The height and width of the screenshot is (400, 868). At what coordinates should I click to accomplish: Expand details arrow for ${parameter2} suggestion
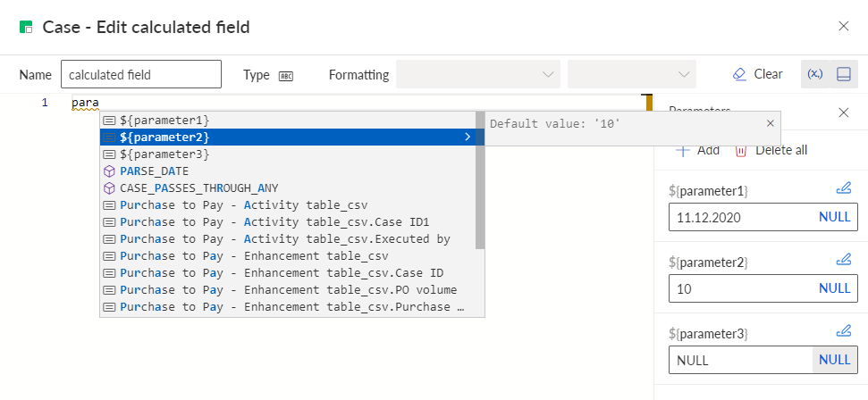(468, 137)
